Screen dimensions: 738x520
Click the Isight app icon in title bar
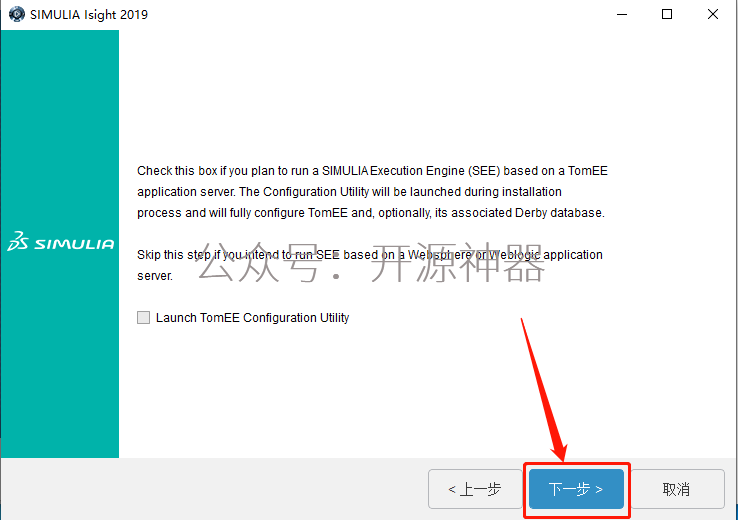(17, 14)
